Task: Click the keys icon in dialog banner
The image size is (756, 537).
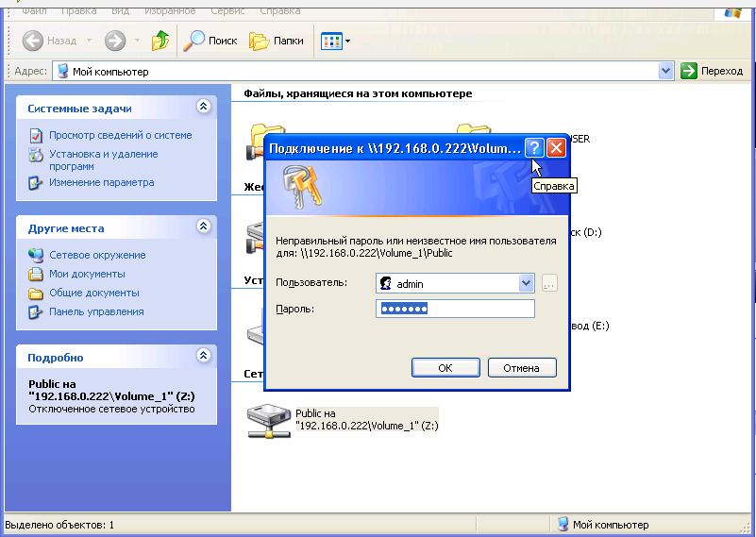Action: (302, 187)
